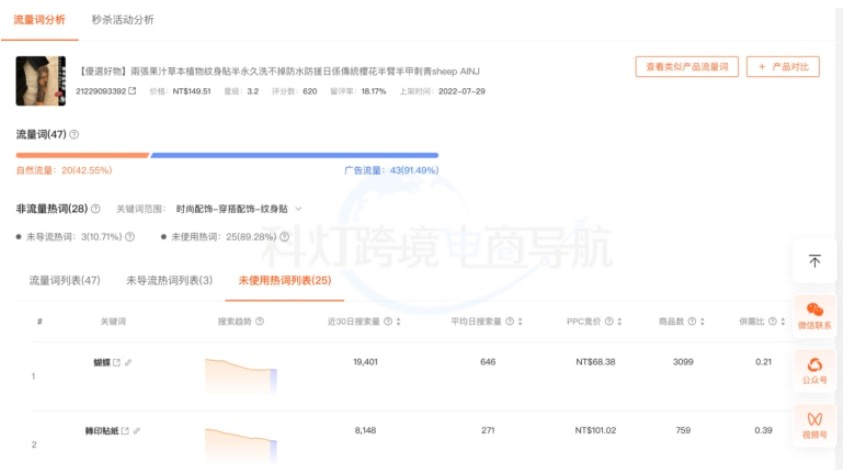Click keyword text 轉印貼紙
The image size is (848, 470).
[102, 431]
